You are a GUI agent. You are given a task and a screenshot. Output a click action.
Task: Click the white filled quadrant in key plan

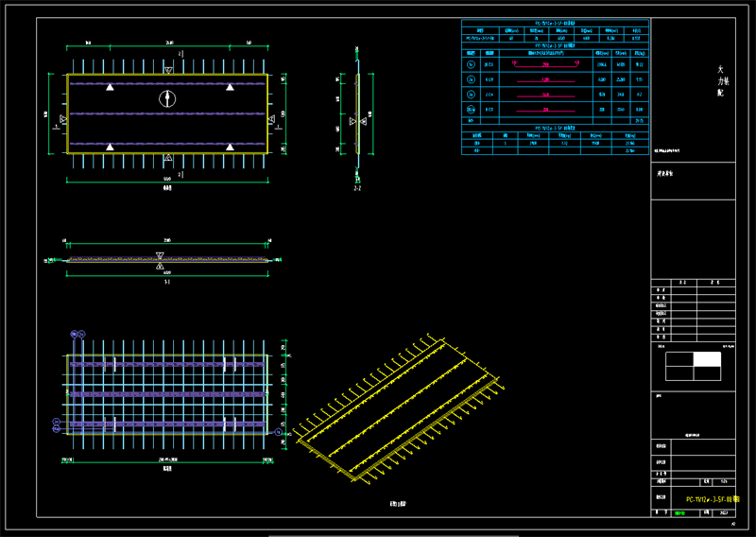click(707, 359)
